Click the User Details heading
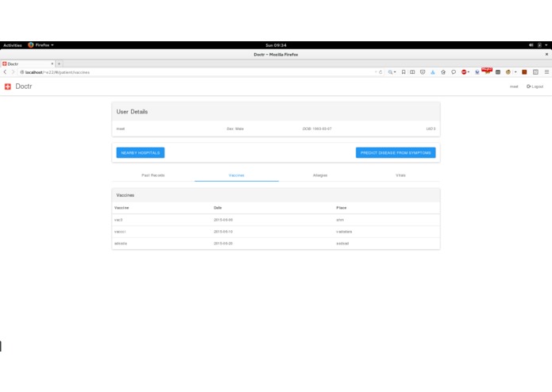This screenshot has height=392, width=552. tap(132, 112)
